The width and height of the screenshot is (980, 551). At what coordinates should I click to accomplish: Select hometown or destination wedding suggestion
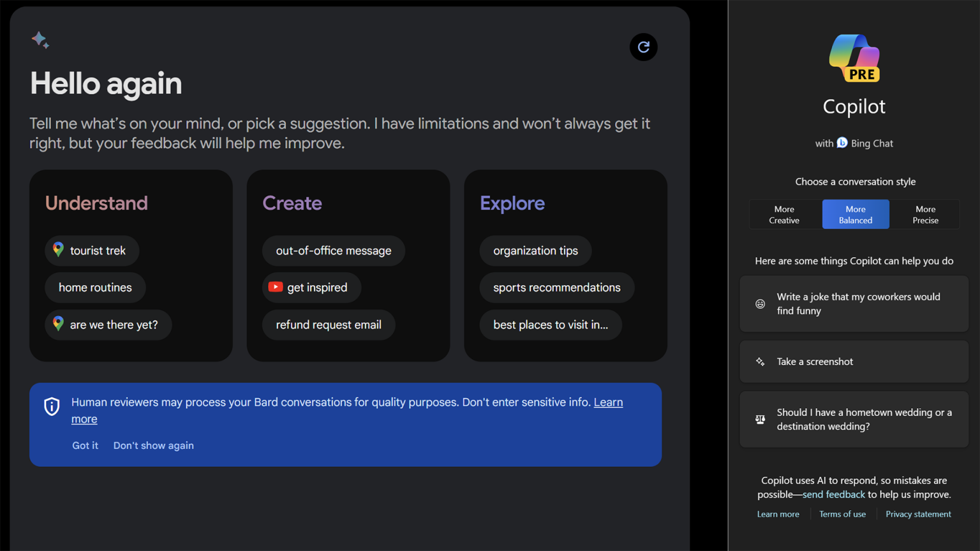click(x=854, y=419)
